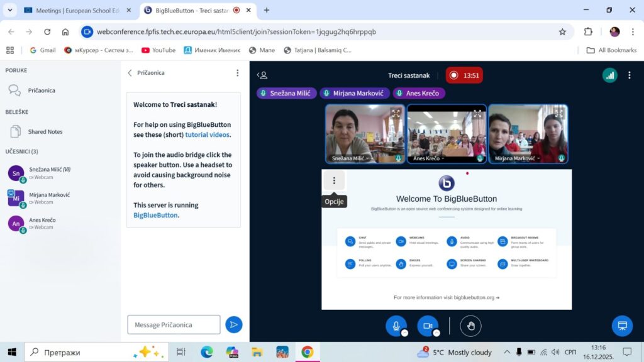Open Chrome from the Windows taskbar

click(307, 352)
